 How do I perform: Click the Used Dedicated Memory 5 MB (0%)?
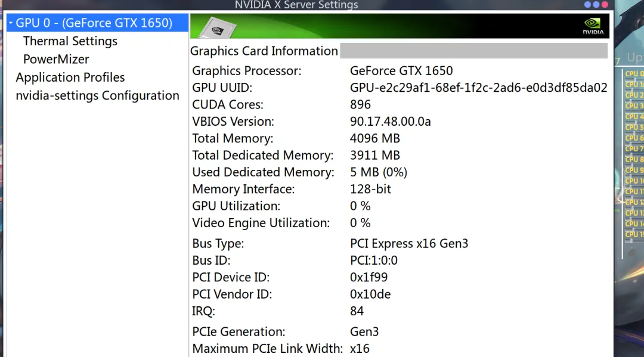[378, 172]
